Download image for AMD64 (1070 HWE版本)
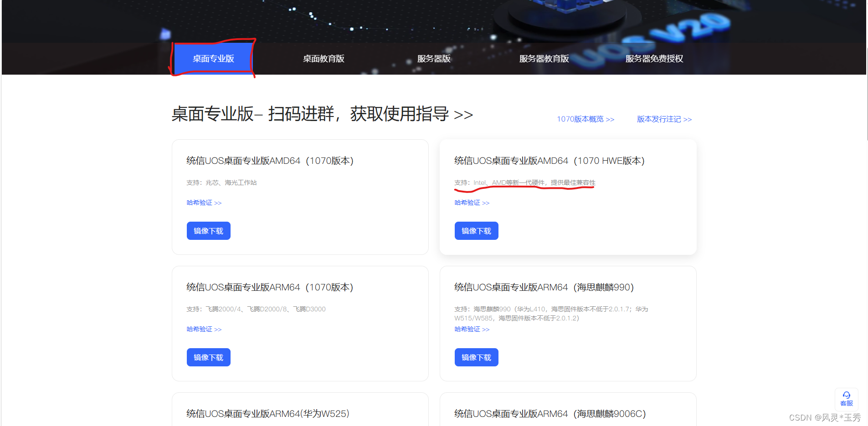 point(477,231)
